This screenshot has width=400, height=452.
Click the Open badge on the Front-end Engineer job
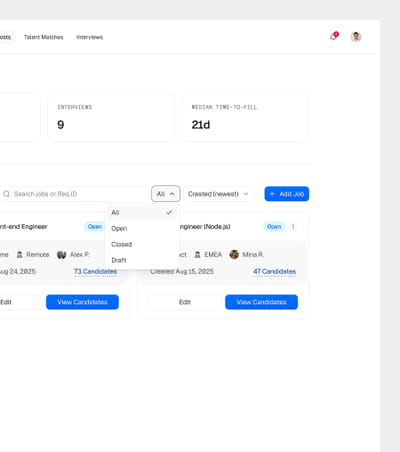(95, 227)
